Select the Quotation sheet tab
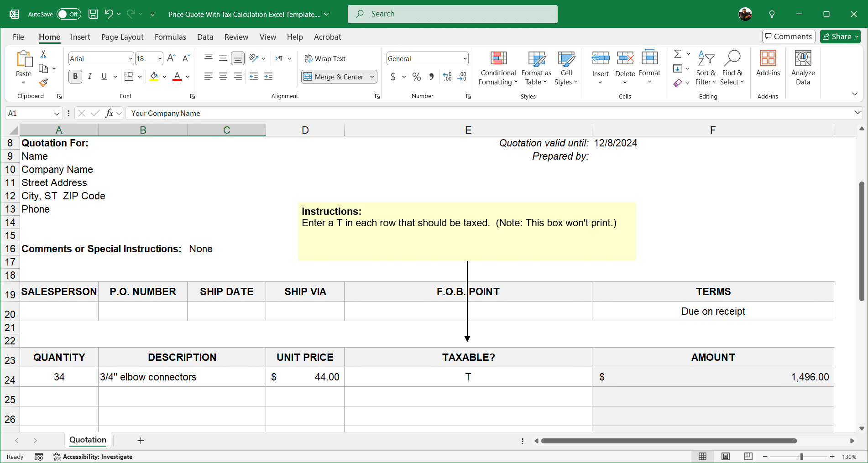The image size is (868, 463). (87, 440)
